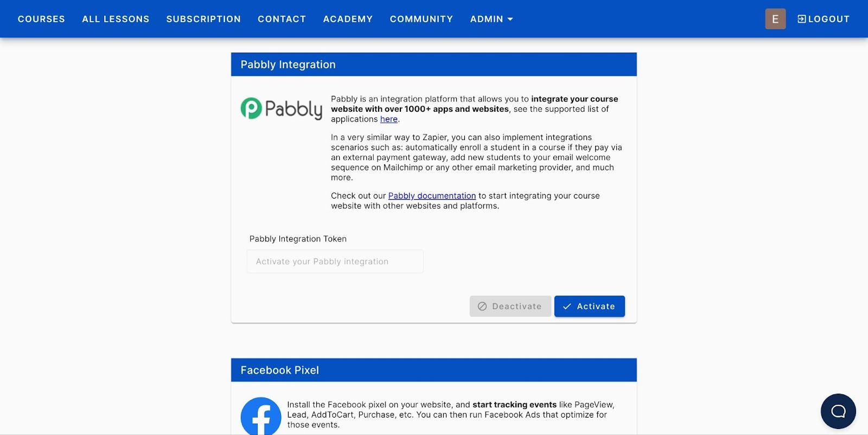Open the help chat bubble in the corner
The height and width of the screenshot is (435, 868).
coord(838,411)
